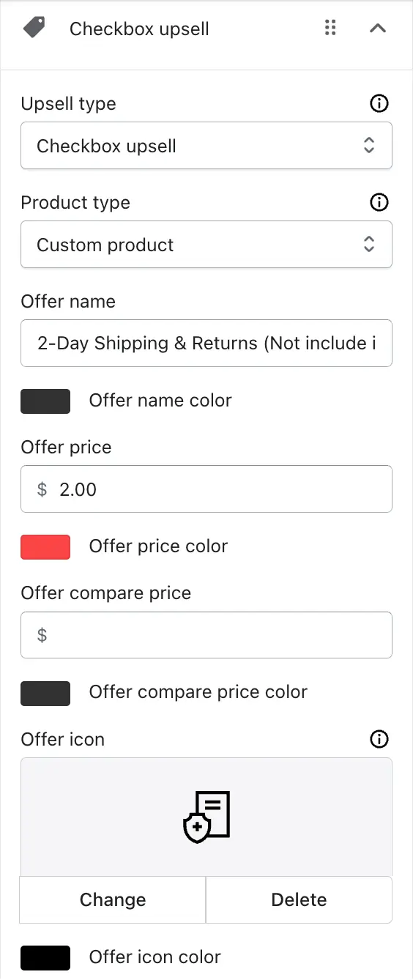Click the Upsell type info icon

(379, 103)
